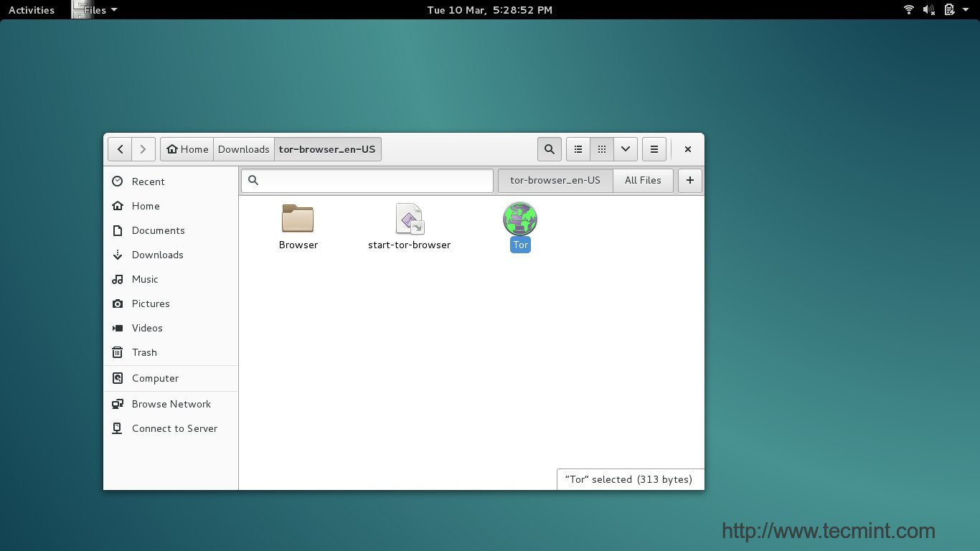Limit search to tor-browser_en-US folder
The width and height of the screenshot is (980, 551).
click(555, 181)
